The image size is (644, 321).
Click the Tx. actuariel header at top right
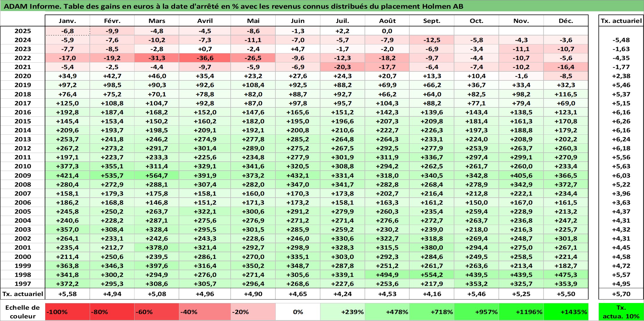[621, 21]
